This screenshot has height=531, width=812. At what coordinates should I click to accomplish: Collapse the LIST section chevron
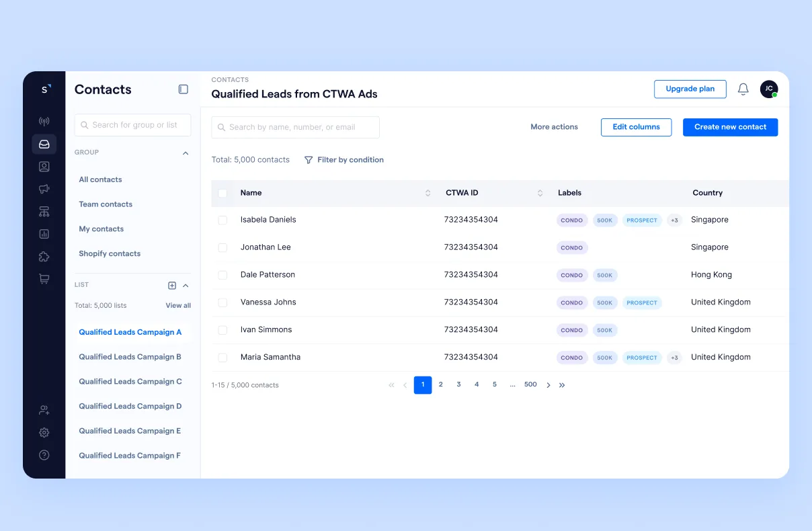pos(186,286)
